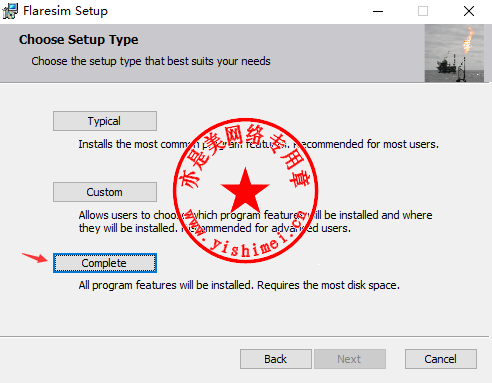Click 'Allows users to choose which program features' text
The height and width of the screenshot is (383, 492).
pos(255,222)
